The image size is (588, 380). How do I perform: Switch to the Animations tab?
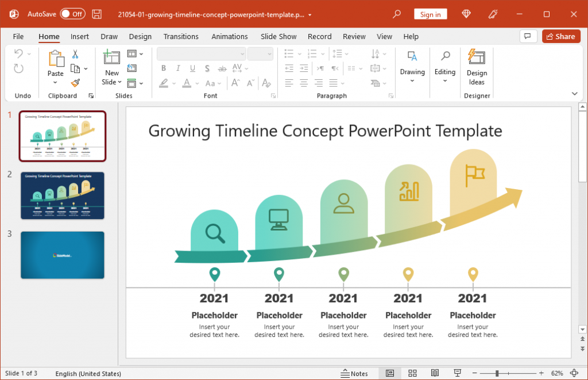coord(229,36)
